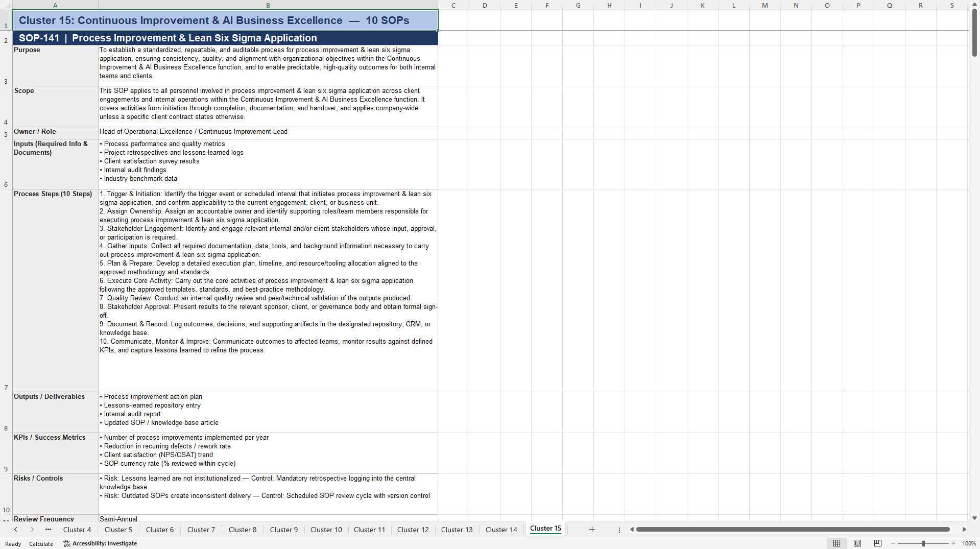The width and height of the screenshot is (980, 549).
Task: Select Process Steps (10 Steps) label cell
Action: pyautogui.click(x=55, y=291)
